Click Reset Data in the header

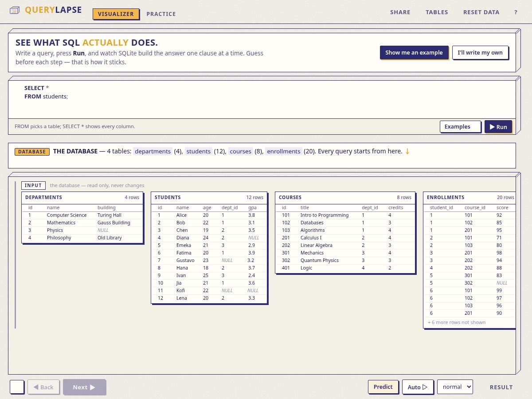[481, 12]
